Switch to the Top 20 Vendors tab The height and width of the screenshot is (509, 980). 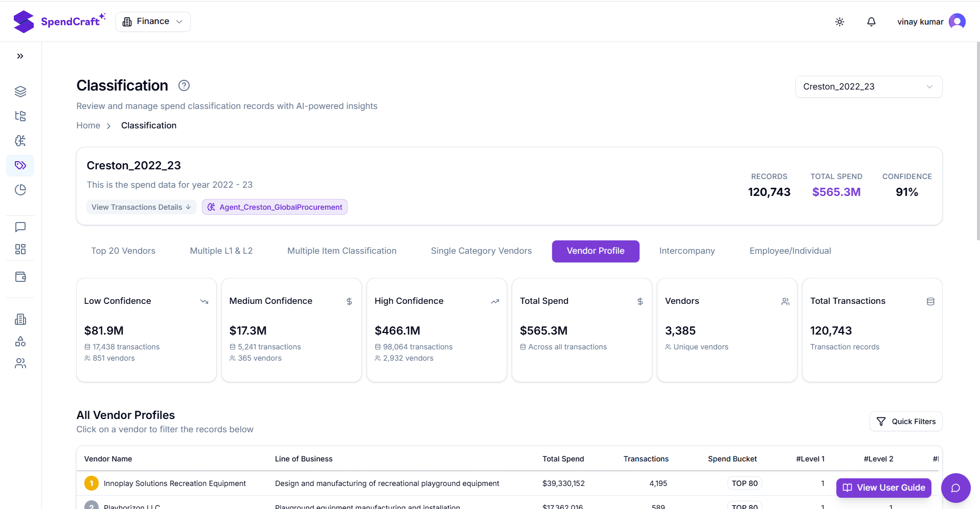pos(123,251)
